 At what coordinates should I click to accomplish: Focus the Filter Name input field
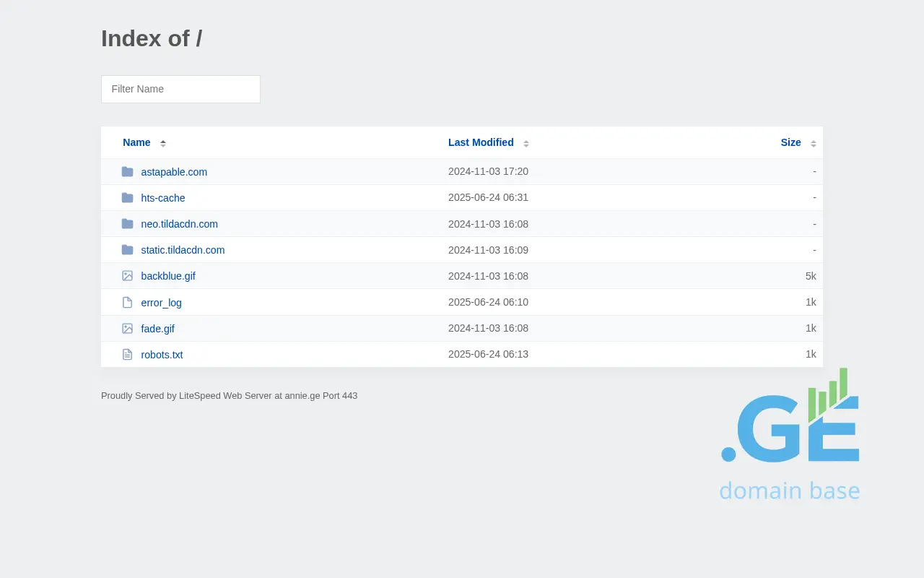(180, 89)
